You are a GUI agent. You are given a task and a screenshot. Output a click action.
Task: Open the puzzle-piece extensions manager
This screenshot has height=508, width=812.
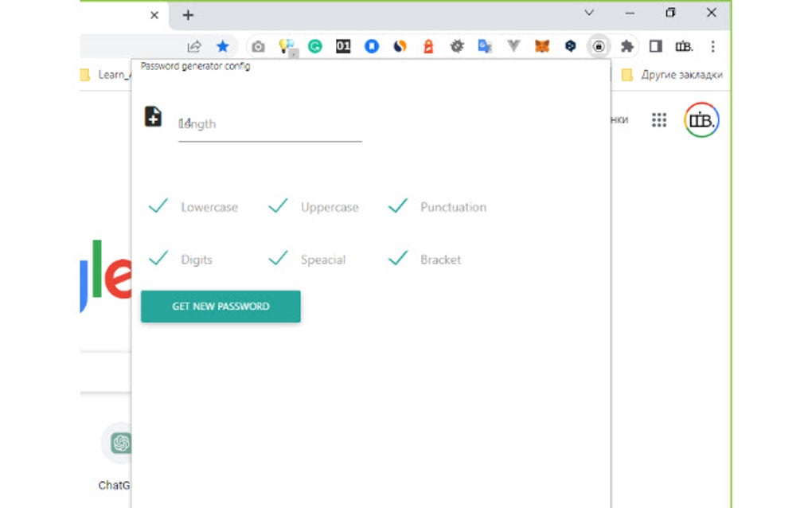point(627,46)
